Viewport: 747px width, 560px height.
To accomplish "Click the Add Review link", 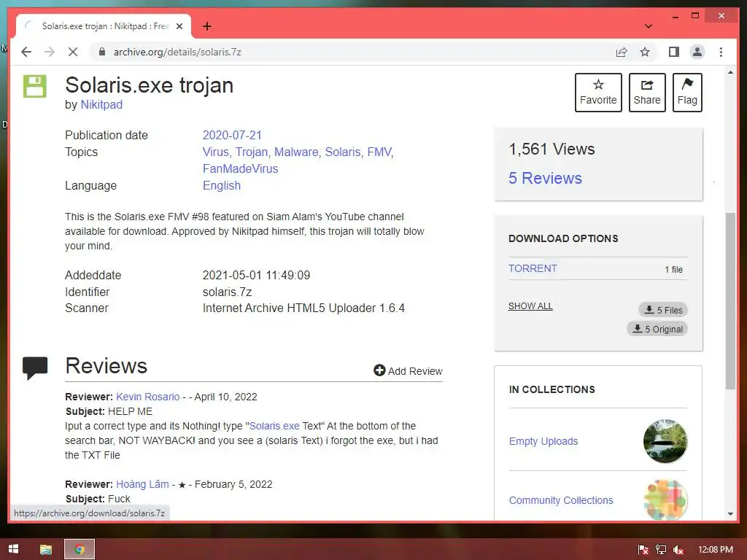I will (409, 371).
